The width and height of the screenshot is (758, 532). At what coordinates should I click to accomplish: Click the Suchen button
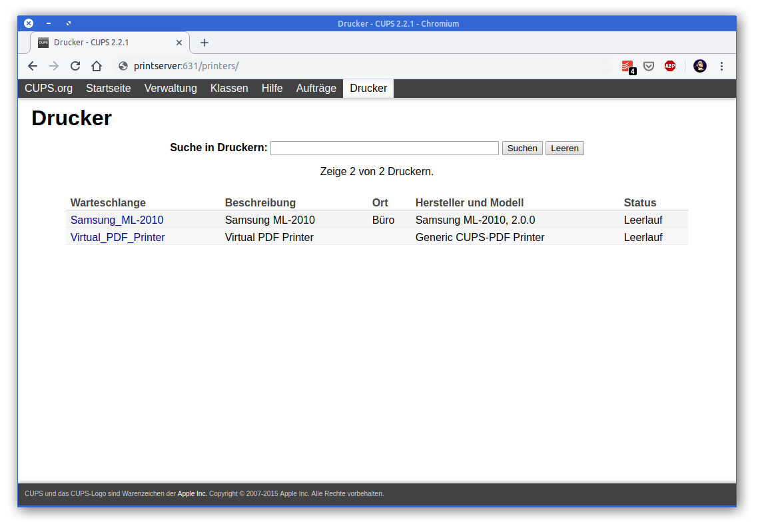point(522,148)
